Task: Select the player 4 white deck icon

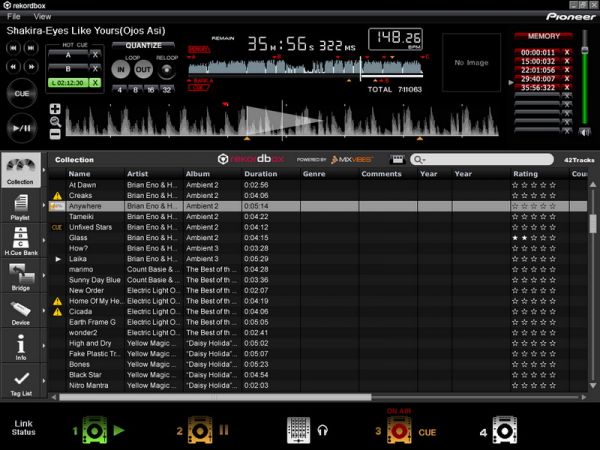Action: pyautogui.click(x=504, y=430)
